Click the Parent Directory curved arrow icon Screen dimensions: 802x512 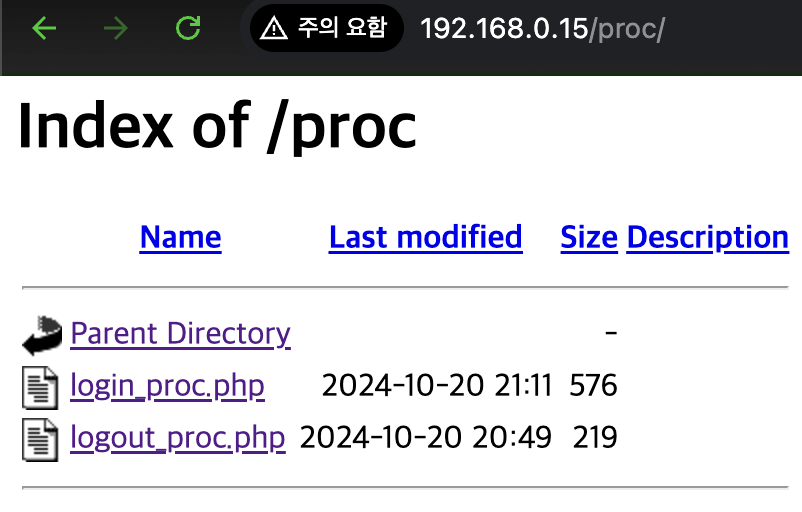click(x=42, y=335)
